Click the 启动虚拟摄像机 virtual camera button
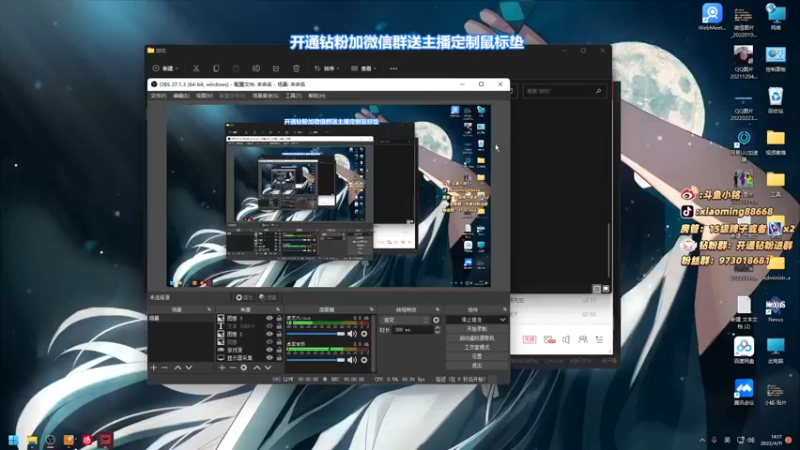Viewport: 800px width, 450px height. tap(477, 338)
